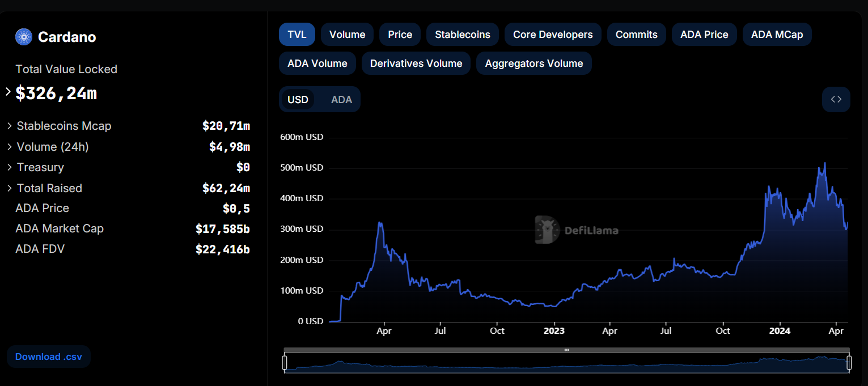
Task: Open the embed chart code icon
Action: click(836, 99)
